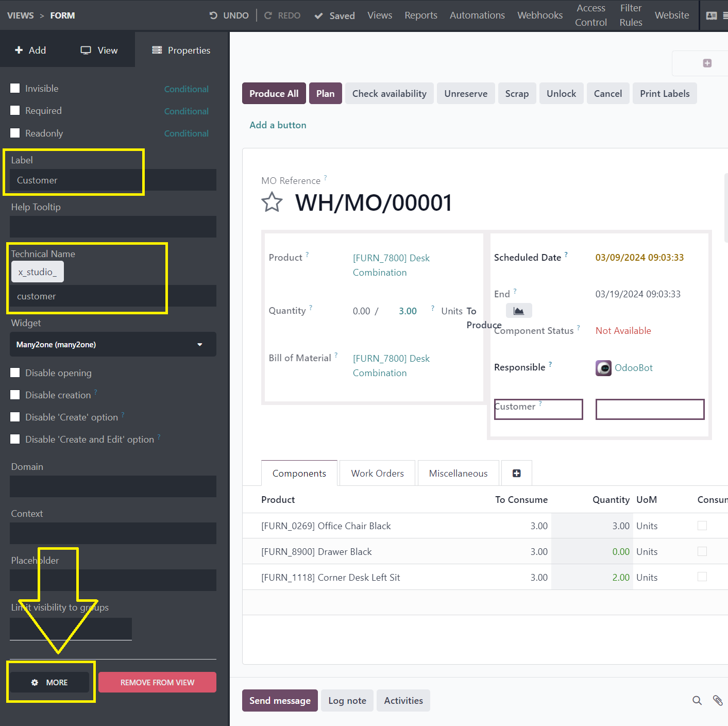Open Website menu item
Image resolution: width=728 pixels, height=726 pixels.
672,15
